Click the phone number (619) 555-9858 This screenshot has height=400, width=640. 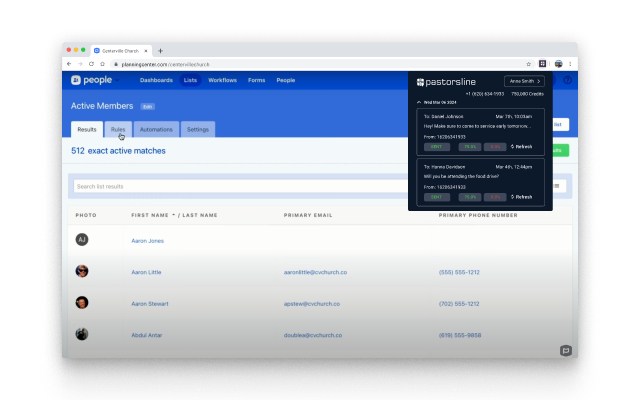[x=460, y=335]
